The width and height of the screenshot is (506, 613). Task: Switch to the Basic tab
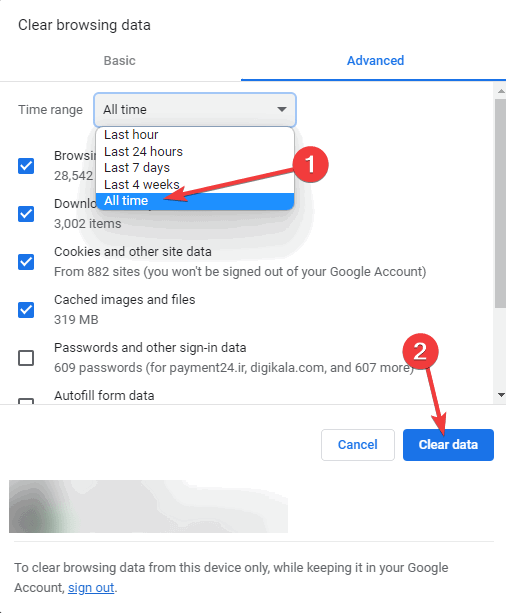[x=119, y=61]
